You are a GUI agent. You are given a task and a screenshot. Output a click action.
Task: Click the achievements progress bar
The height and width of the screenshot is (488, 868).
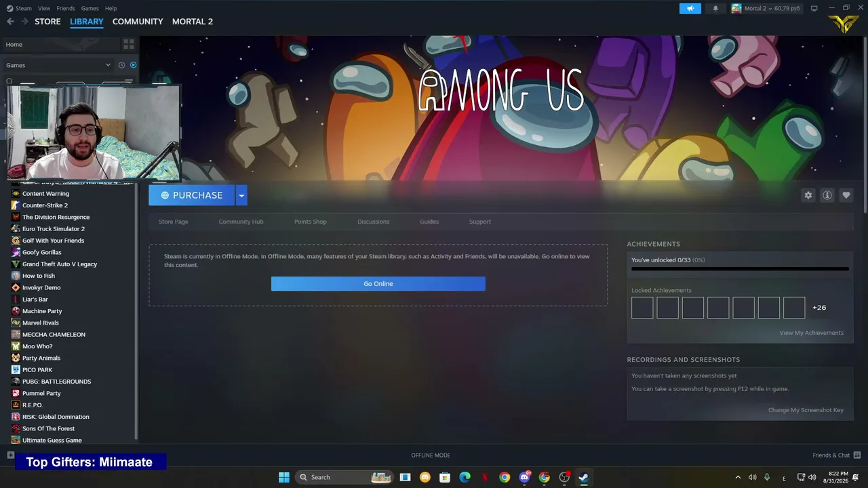[740, 269]
